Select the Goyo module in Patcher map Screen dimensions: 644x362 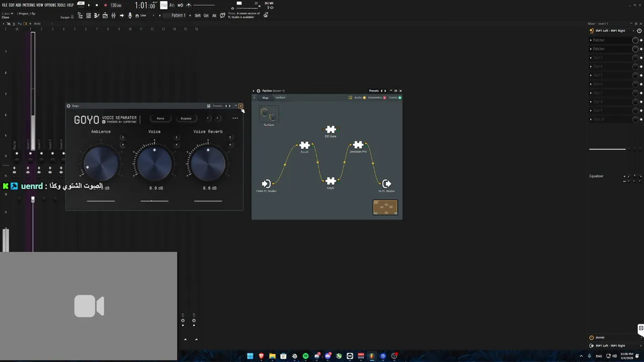click(x=331, y=181)
